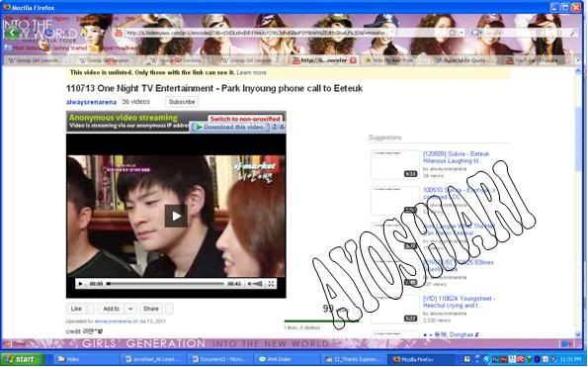This screenshot has height=367, width=588.
Task: Close the active YouTube tab
Action: (353, 60)
